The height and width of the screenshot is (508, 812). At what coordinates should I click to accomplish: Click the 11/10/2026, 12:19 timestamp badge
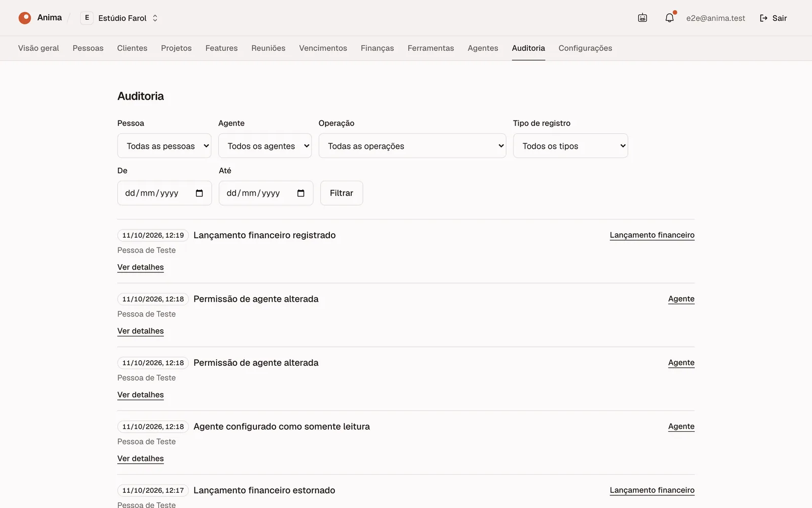click(153, 235)
